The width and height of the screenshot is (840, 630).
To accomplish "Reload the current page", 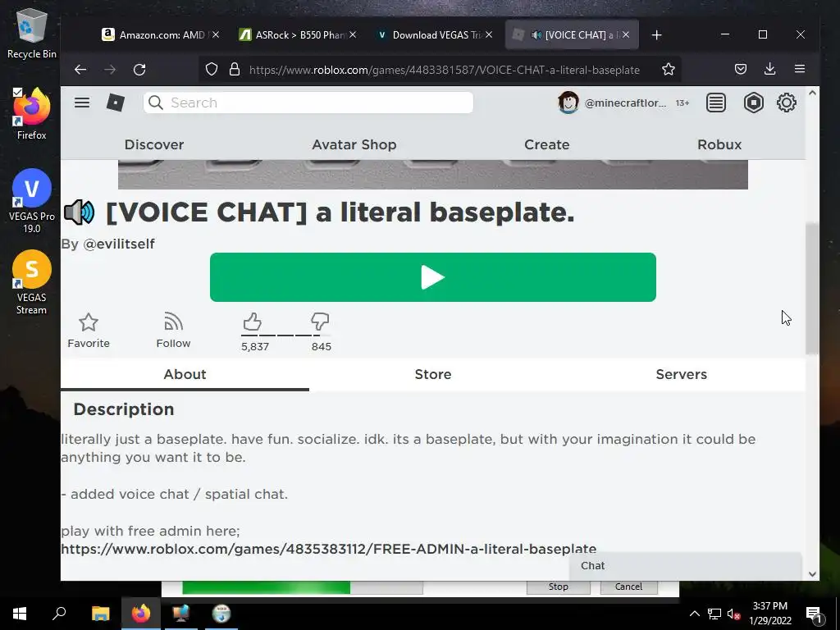I will [x=139, y=69].
